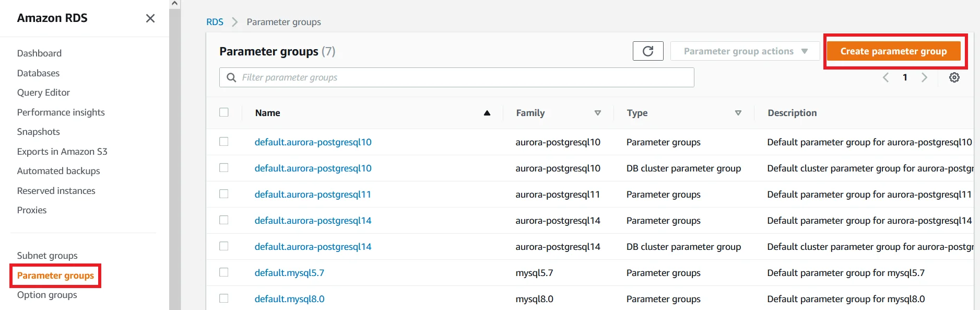Click aurora-postgresql11 family cell
This screenshot has width=980, height=310.
click(558, 194)
